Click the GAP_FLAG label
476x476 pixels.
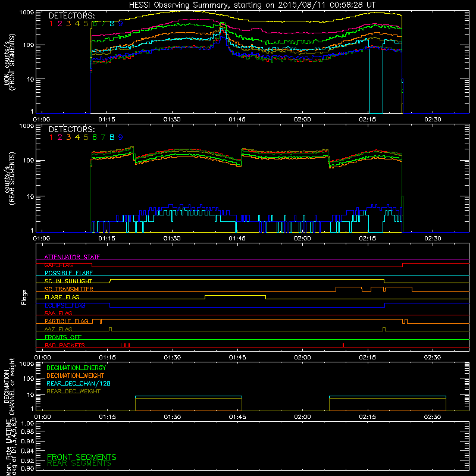(59, 265)
